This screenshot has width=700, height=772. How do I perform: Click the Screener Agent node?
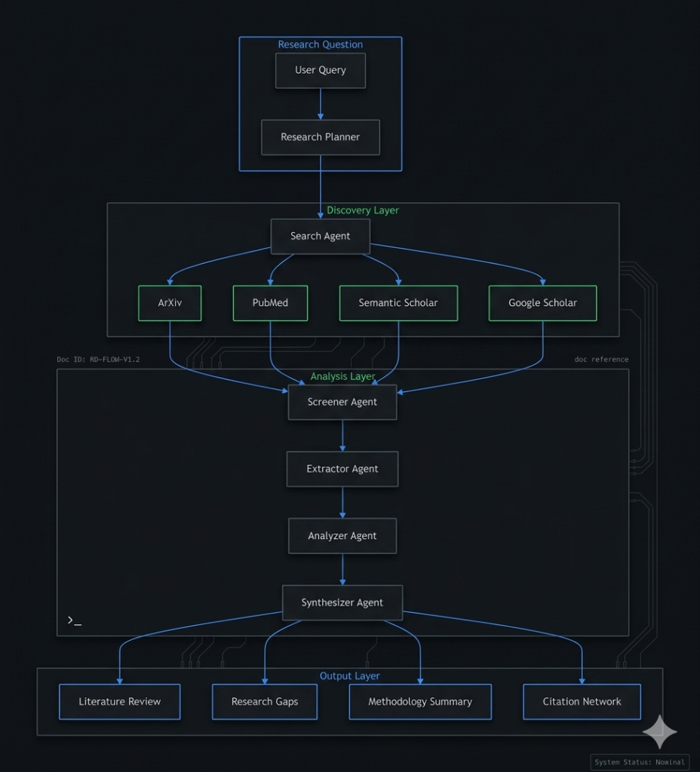click(x=342, y=402)
